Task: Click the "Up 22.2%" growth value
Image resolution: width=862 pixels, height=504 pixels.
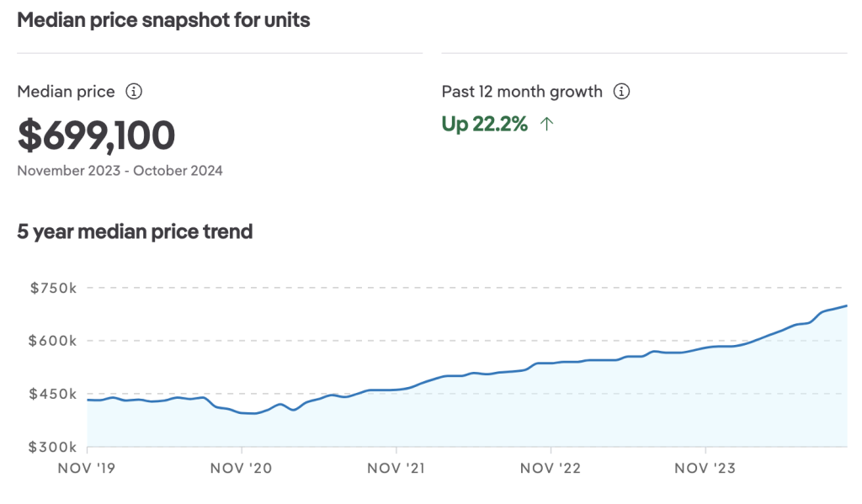Action: point(485,125)
